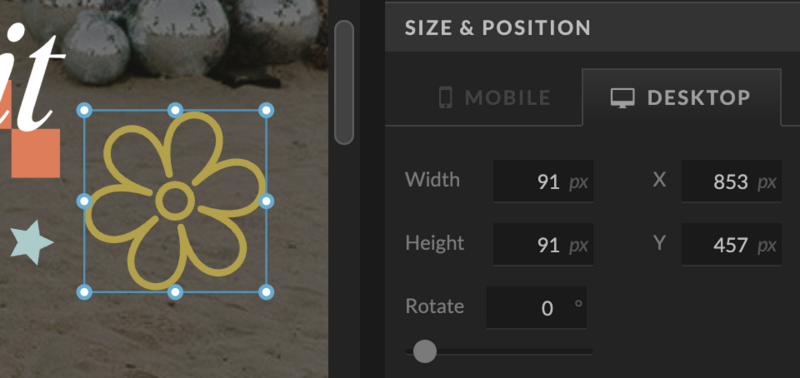Screen dimensions: 800x378
Task: Select the light blue star shape
Action: click(32, 242)
